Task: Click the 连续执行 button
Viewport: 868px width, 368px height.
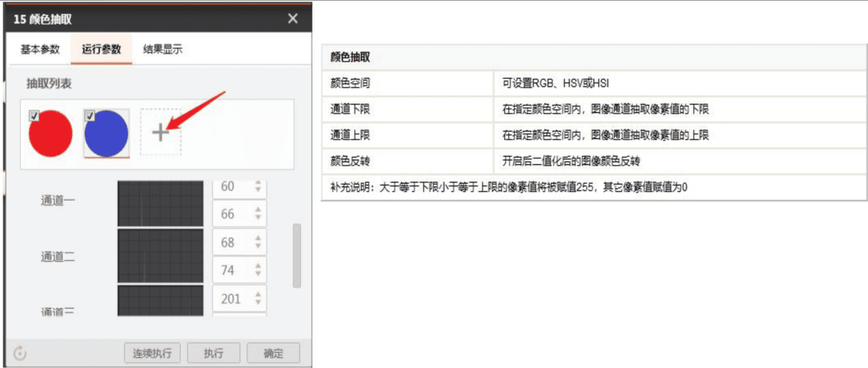Action: coord(152,353)
